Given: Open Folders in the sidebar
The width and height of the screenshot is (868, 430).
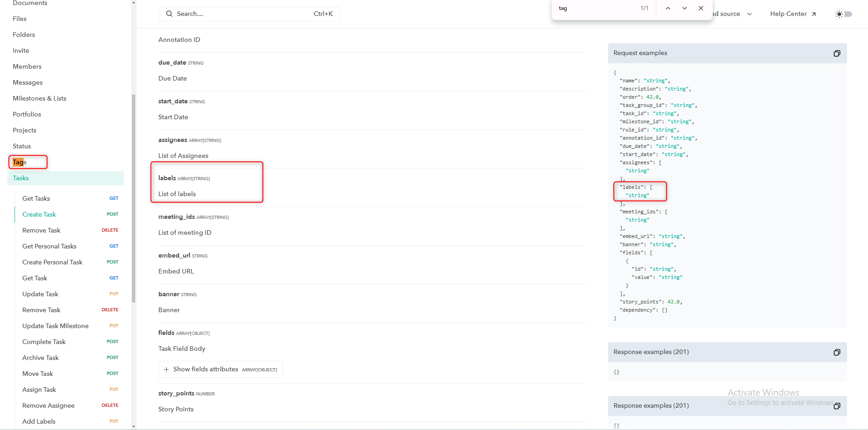Looking at the screenshot, I should (x=24, y=35).
